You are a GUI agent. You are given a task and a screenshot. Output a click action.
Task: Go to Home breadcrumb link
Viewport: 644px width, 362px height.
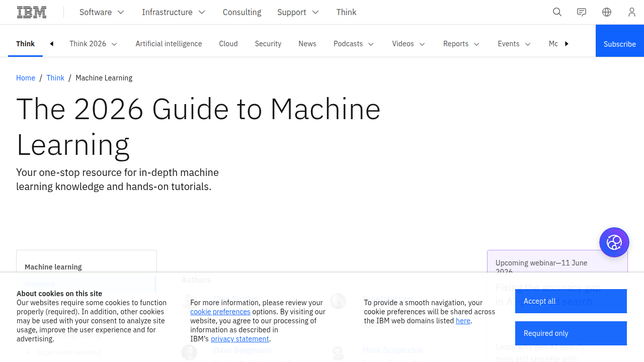[26, 78]
